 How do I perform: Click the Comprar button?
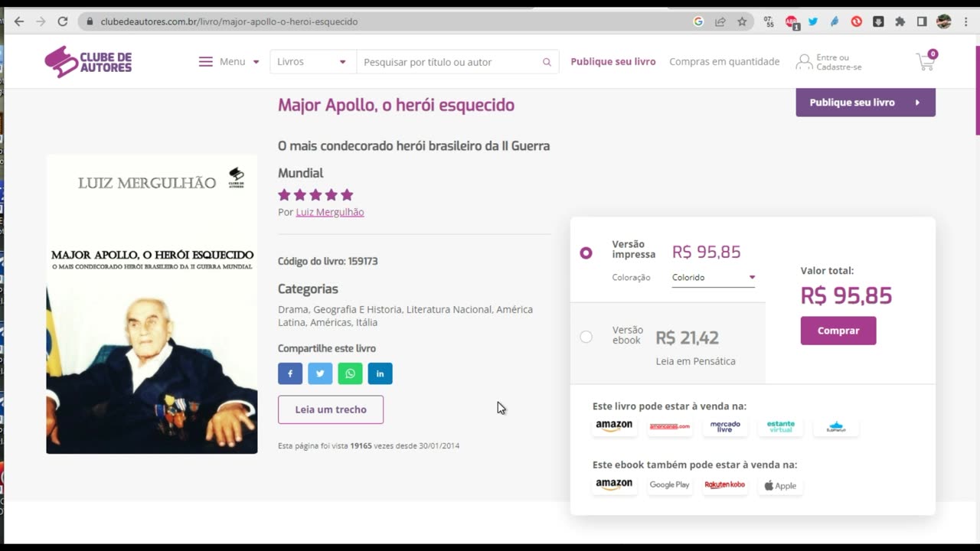tap(838, 331)
